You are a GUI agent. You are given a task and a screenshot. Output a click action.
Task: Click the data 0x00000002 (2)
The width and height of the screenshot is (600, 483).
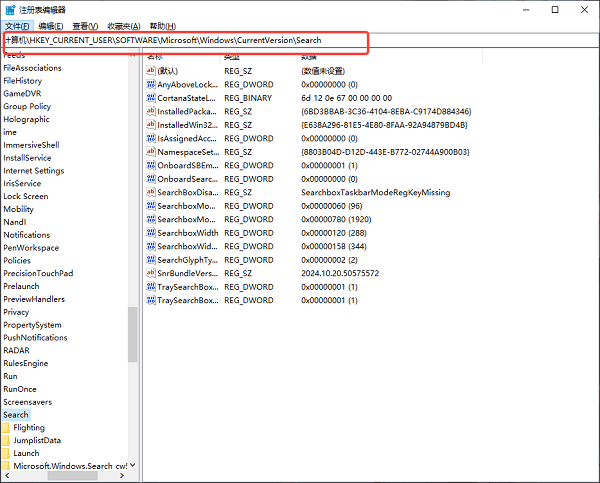pos(329,260)
